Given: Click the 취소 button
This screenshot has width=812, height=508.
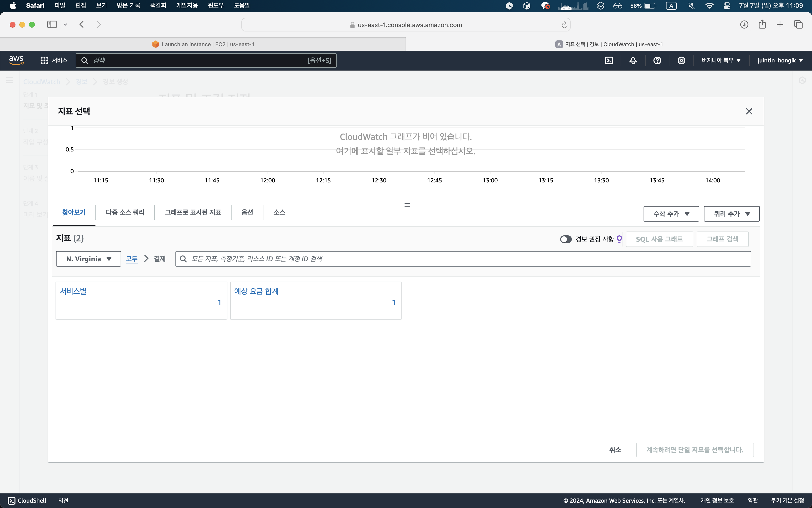Looking at the screenshot, I should (615, 450).
